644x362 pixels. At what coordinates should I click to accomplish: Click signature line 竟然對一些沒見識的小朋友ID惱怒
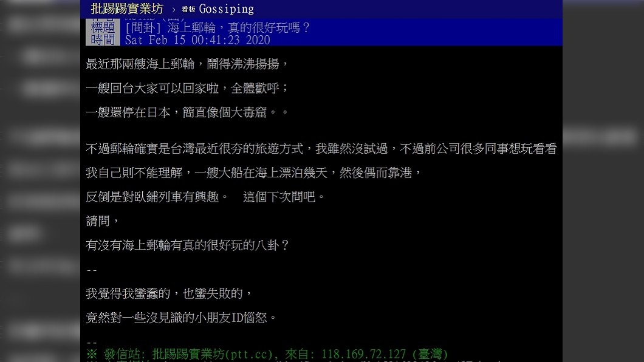(182, 318)
